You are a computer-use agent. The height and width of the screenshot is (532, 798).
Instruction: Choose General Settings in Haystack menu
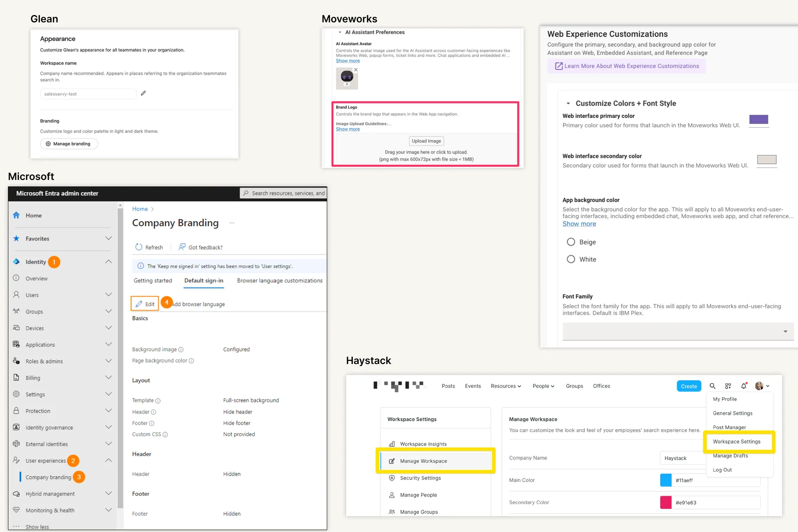(732, 413)
